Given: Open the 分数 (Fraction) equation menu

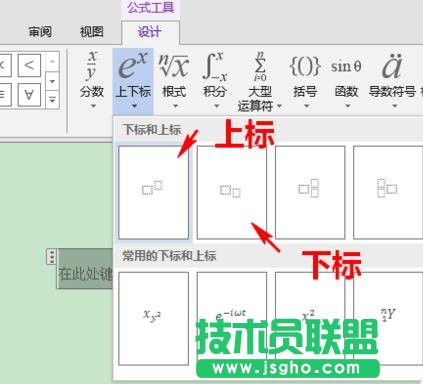Looking at the screenshot, I should point(92,79).
